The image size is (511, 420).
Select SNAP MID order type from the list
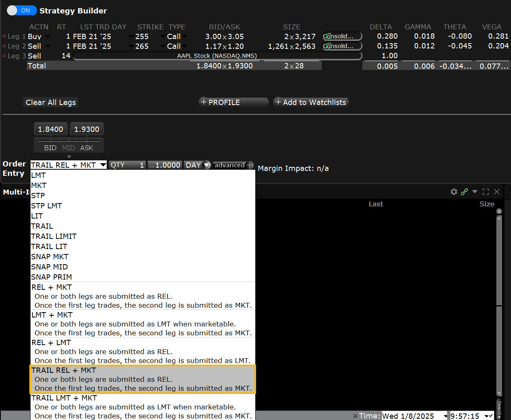49,267
